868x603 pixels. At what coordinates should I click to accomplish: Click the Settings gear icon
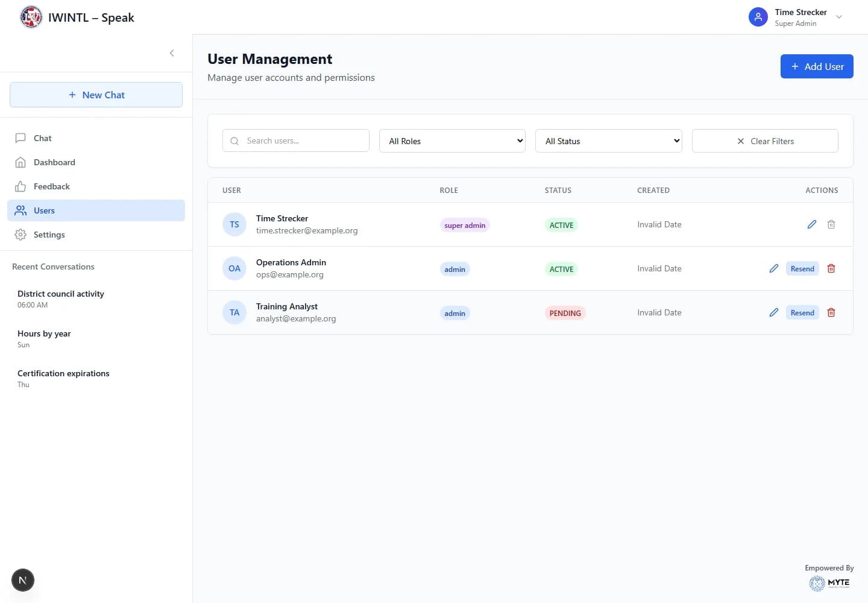[20, 235]
